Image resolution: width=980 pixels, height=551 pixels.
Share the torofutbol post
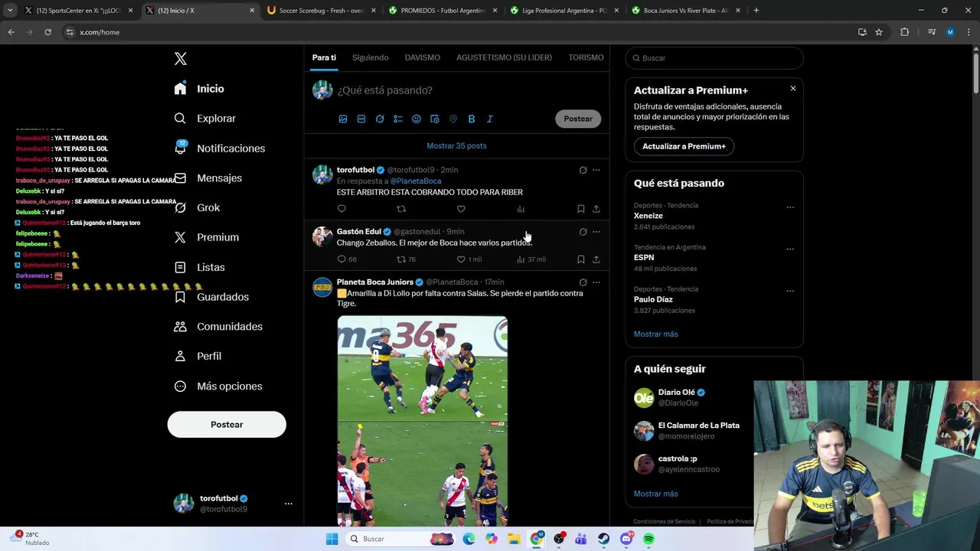click(596, 209)
